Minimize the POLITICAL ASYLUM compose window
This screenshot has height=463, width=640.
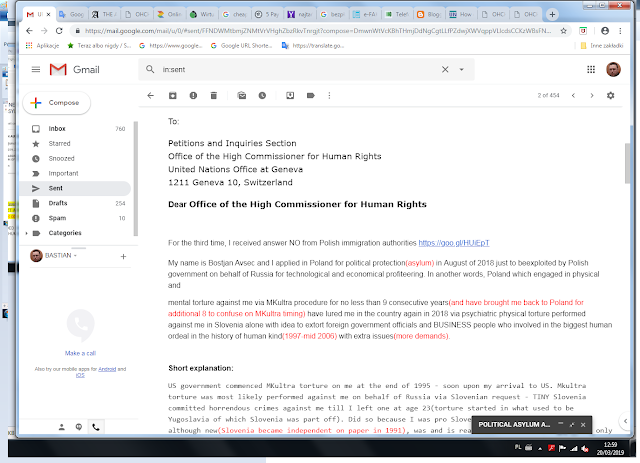(561, 424)
